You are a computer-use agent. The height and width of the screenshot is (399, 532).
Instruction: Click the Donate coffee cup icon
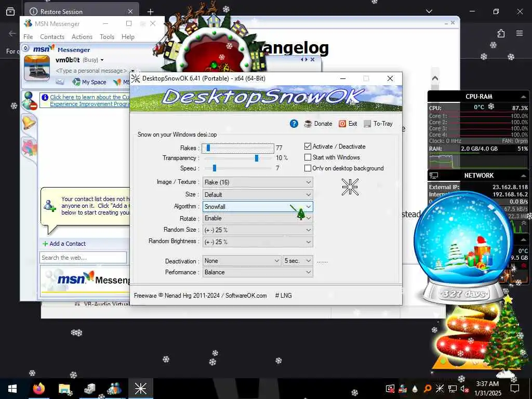click(308, 124)
